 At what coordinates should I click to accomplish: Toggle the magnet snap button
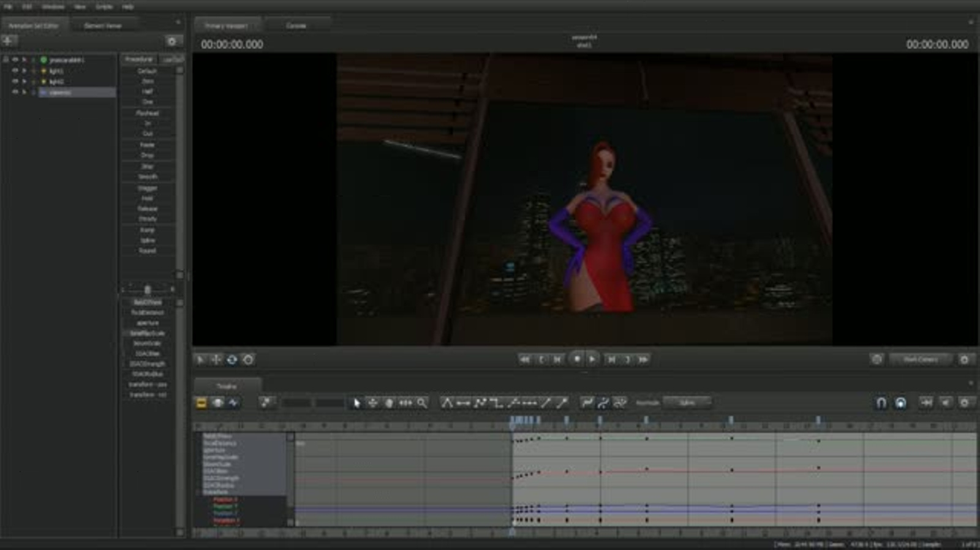[881, 402]
